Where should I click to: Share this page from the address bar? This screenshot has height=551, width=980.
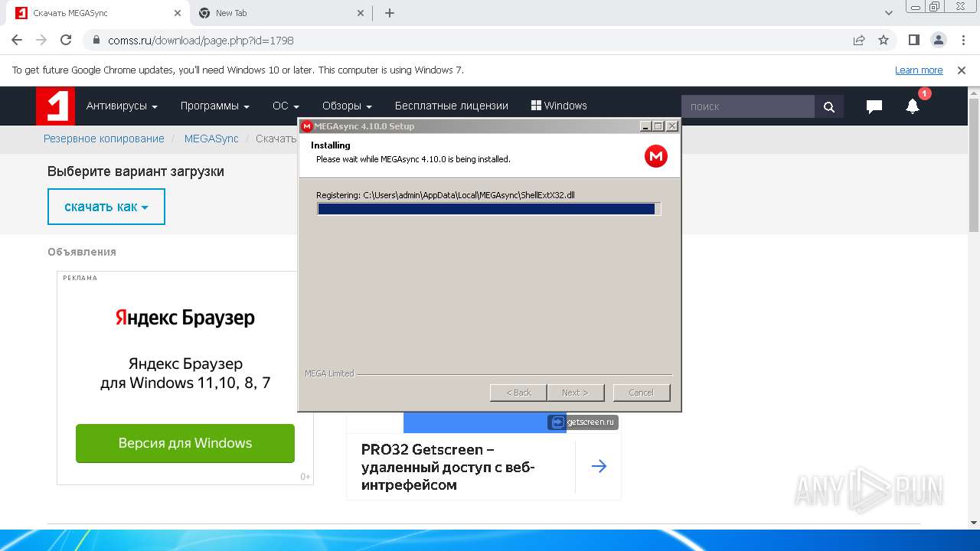859,40
